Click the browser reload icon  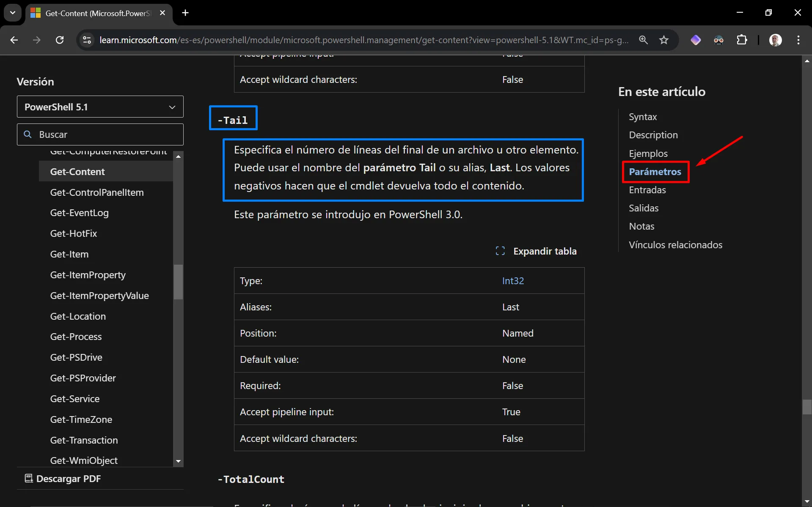pos(60,40)
